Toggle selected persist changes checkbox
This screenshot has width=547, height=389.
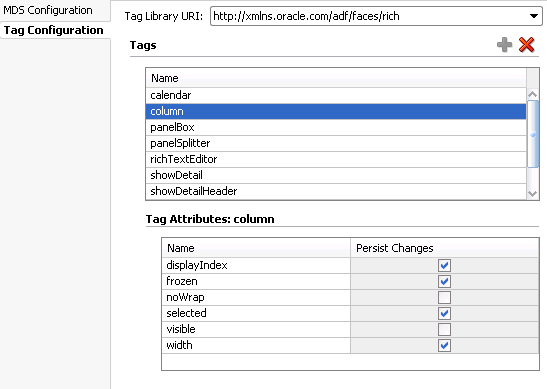pyautogui.click(x=444, y=313)
